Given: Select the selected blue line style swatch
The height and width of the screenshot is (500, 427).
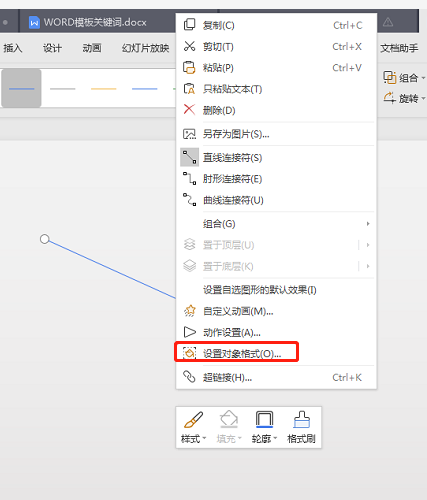Looking at the screenshot, I should point(21,88).
